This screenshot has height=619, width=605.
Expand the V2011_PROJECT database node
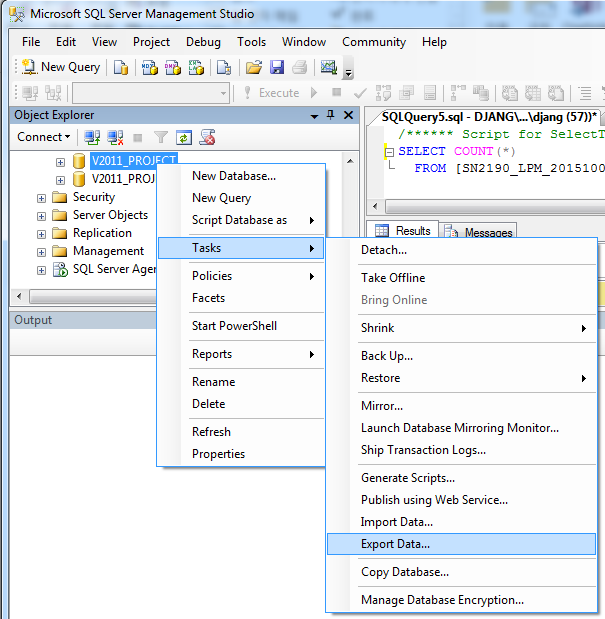tap(60, 162)
